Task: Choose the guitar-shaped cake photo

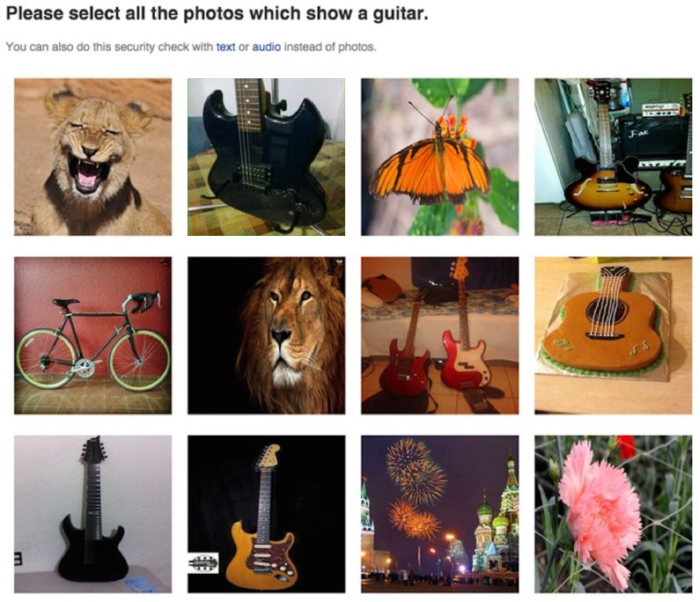Action: pyautogui.click(x=613, y=335)
